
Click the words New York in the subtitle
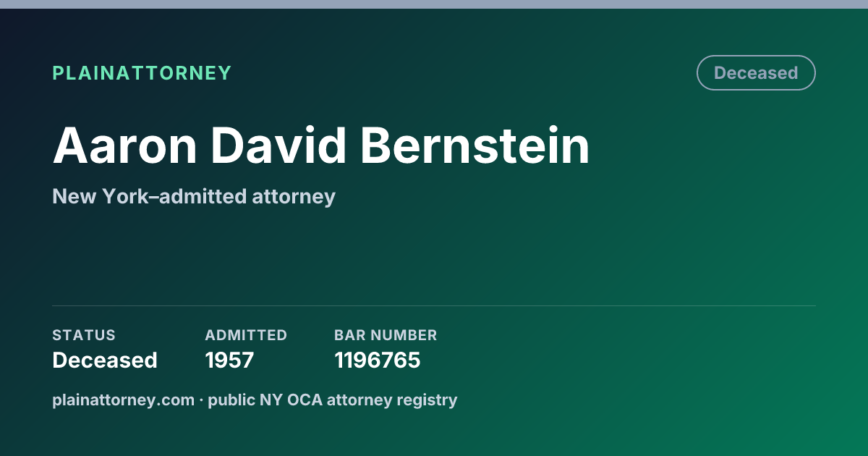pyautogui.click(x=94, y=196)
